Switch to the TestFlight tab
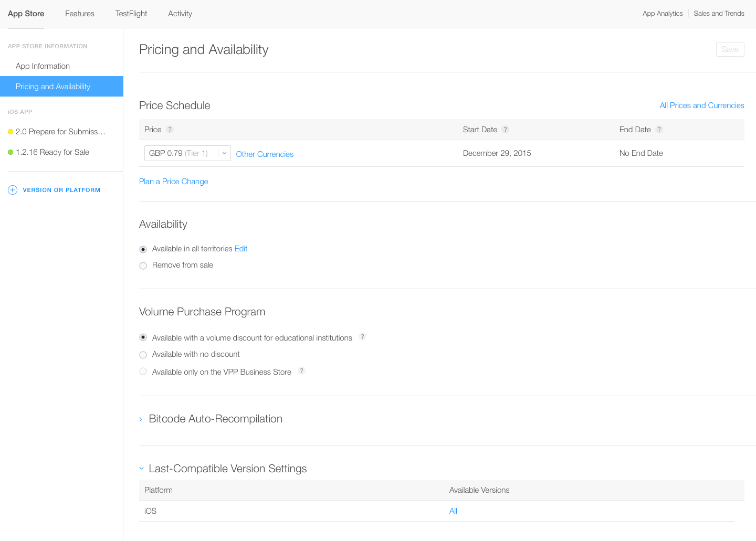 (x=131, y=14)
